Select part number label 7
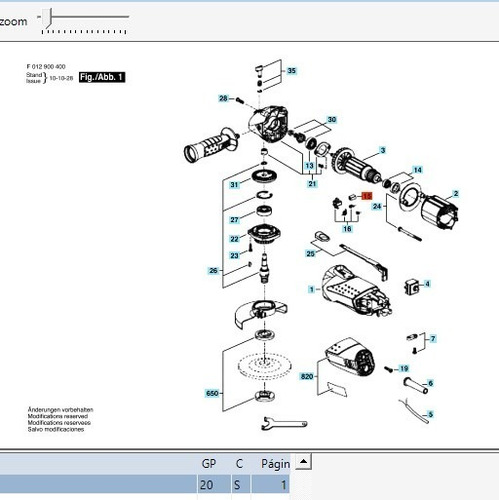 coord(433,339)
